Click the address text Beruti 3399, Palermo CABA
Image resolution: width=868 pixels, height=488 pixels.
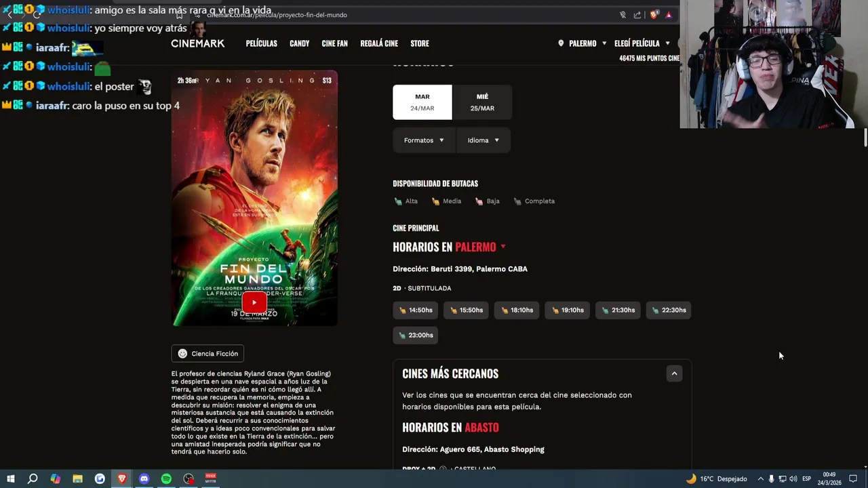[479, 269]
